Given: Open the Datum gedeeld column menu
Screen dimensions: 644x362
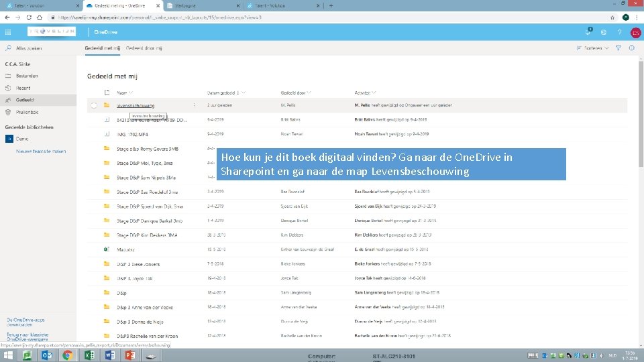Looking at the screenshot, I should tap(226, 93).
